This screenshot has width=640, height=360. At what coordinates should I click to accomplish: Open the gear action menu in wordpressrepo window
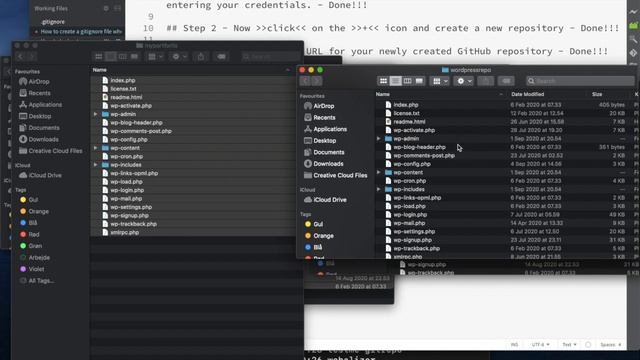click(x=464, y=81)
